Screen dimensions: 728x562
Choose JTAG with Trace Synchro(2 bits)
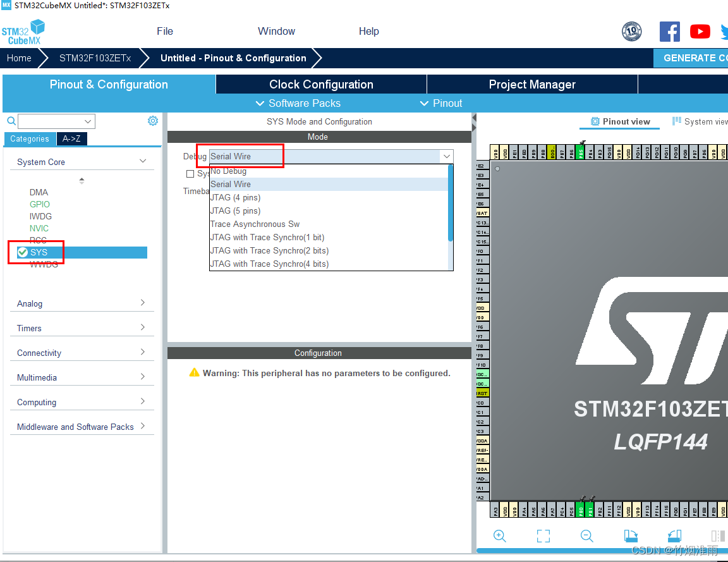329,250
